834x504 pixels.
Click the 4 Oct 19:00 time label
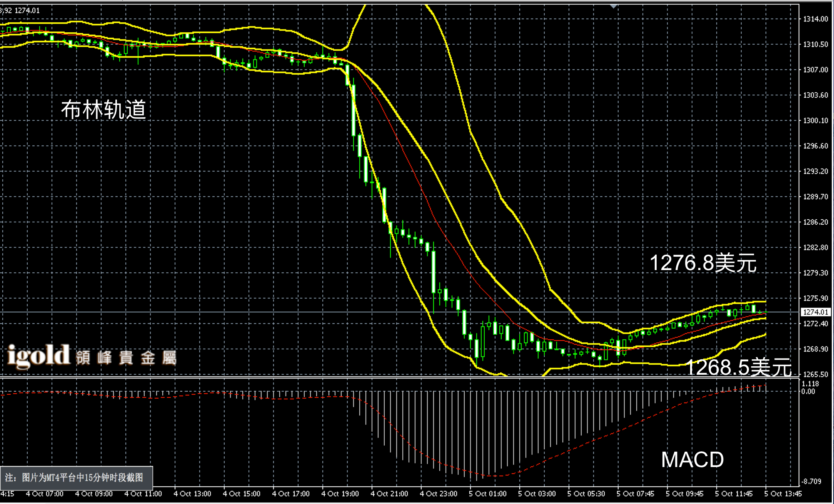(340, 494)
